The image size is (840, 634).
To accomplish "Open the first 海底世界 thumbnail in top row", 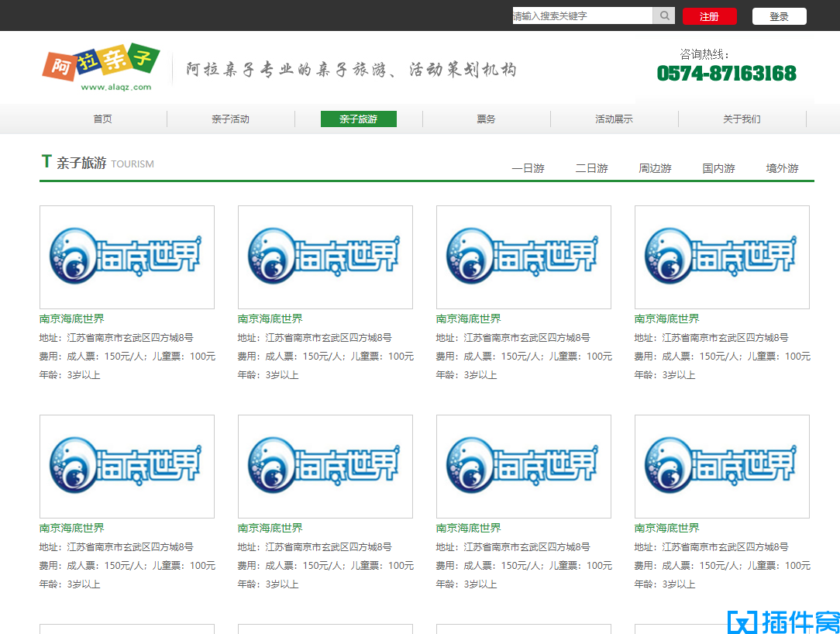I will [x=127, y=257].
